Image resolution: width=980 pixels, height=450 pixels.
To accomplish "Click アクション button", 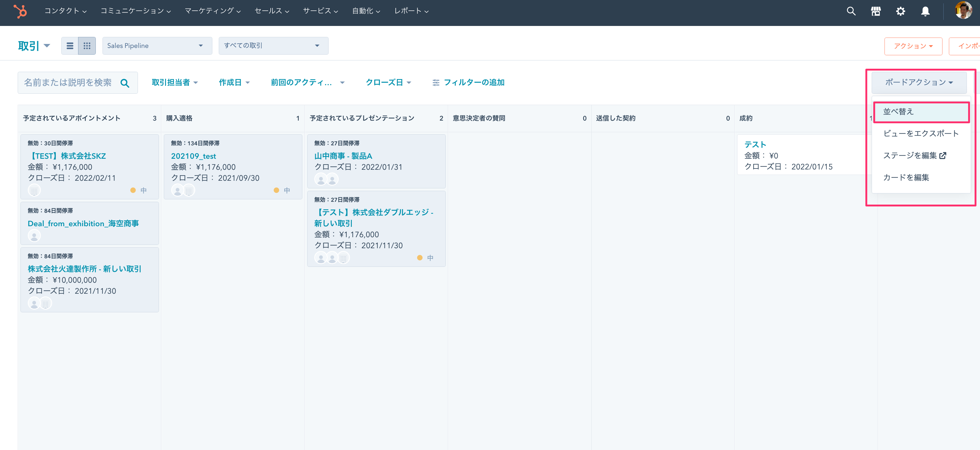I will pyautogui.click(x=913, y=46).
